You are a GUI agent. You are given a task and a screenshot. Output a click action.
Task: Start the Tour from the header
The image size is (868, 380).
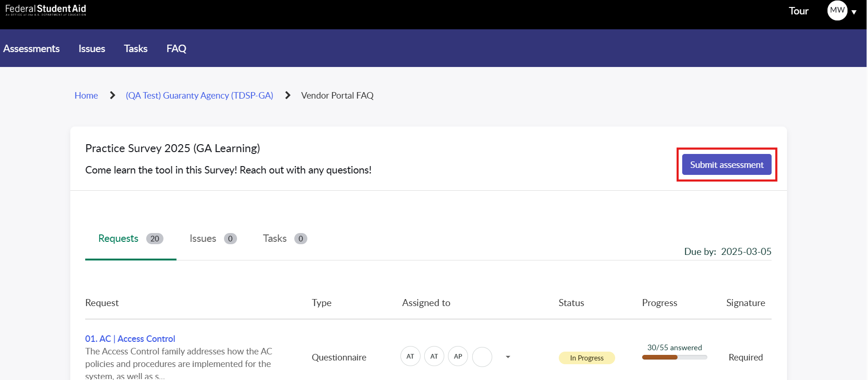[x=798, y=11]
